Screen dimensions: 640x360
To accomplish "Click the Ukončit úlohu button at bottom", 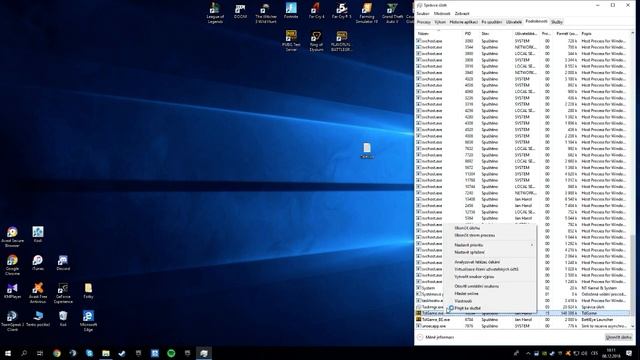I will click(x=618, y=337).
